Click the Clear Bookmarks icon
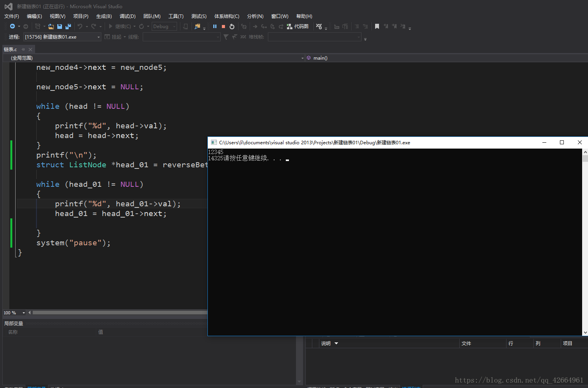The height and width of the screenshot is (388, 588). [403, 26]
